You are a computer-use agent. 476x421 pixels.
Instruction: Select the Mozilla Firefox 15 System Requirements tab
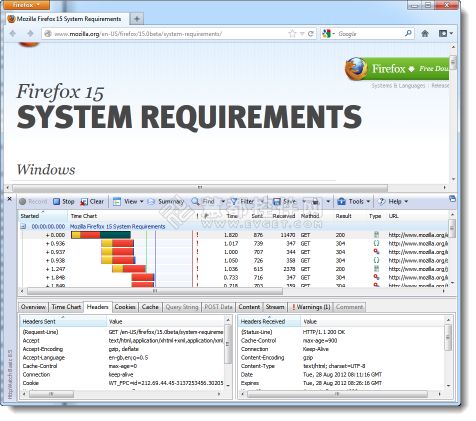(67, 19)
